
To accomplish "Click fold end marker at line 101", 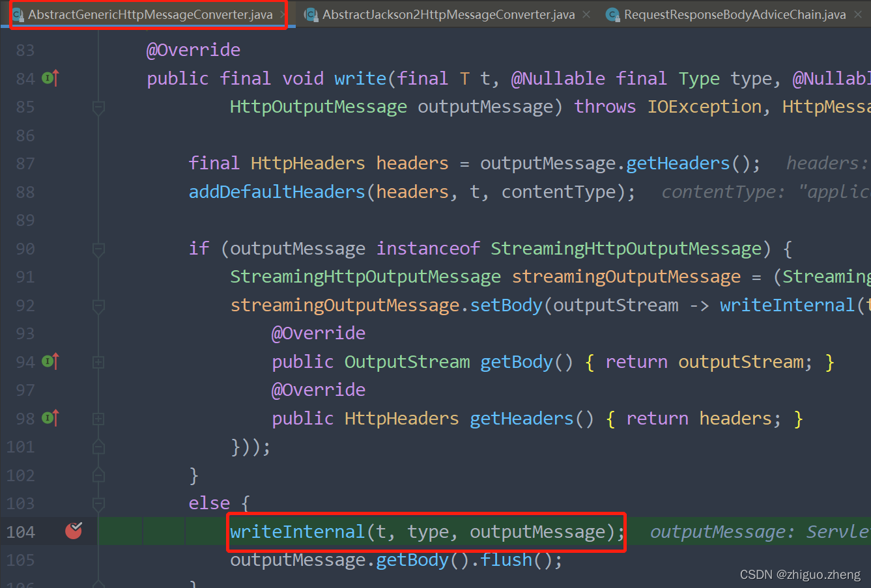I will click(98, 447).
